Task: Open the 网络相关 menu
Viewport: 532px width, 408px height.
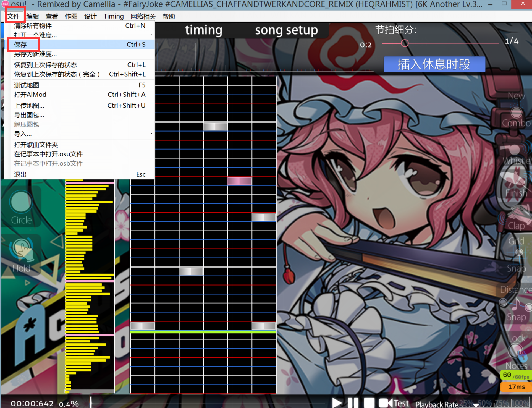Action: tap(143, 16)
